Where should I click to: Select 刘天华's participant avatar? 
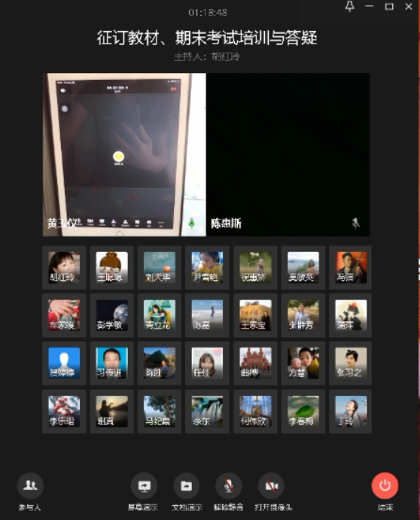(160, 267)
